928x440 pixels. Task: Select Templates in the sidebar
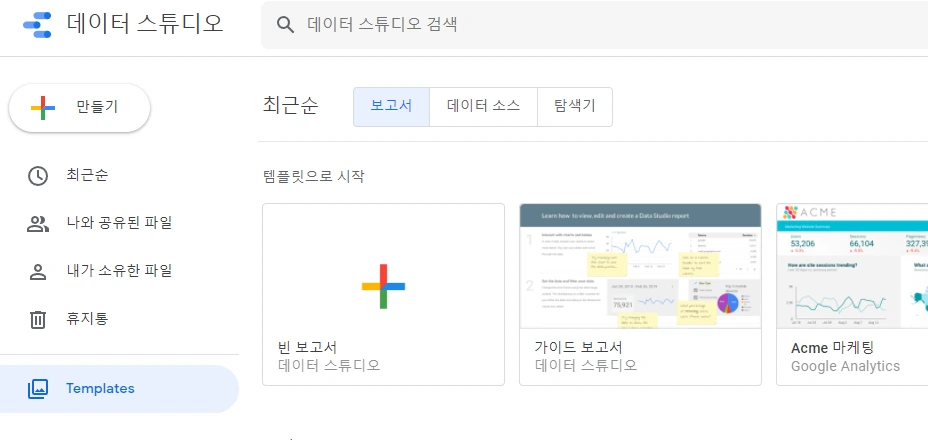118,388
